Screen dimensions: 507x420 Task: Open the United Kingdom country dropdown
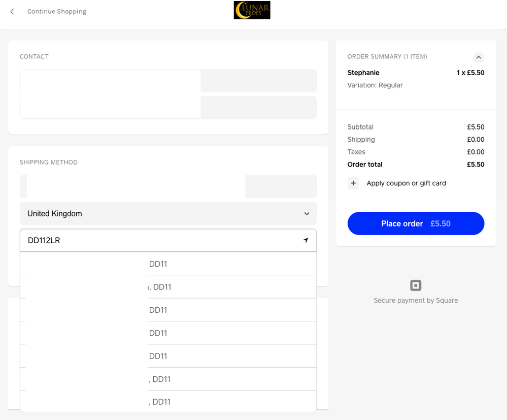(x=168, y=214)
